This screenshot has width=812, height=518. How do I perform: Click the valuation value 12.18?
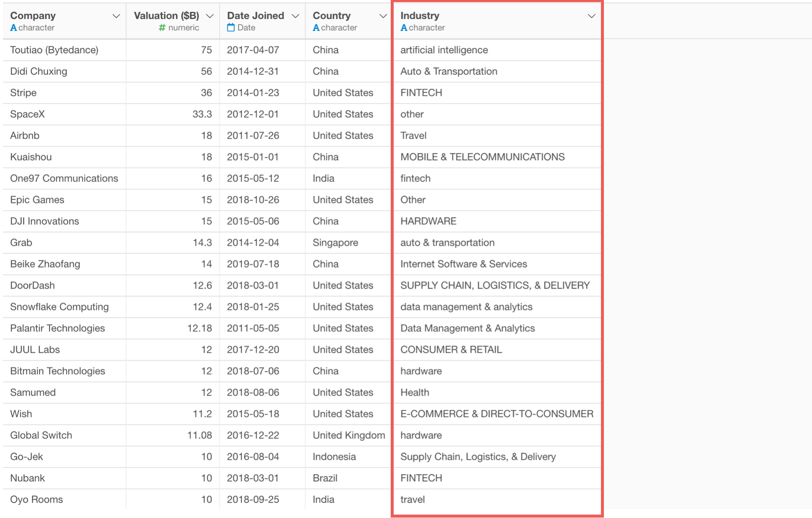(x=200, y=328)
